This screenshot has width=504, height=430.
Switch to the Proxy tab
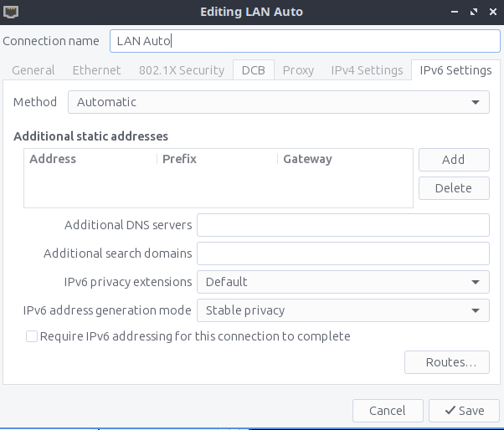click(x=298, y=70)
